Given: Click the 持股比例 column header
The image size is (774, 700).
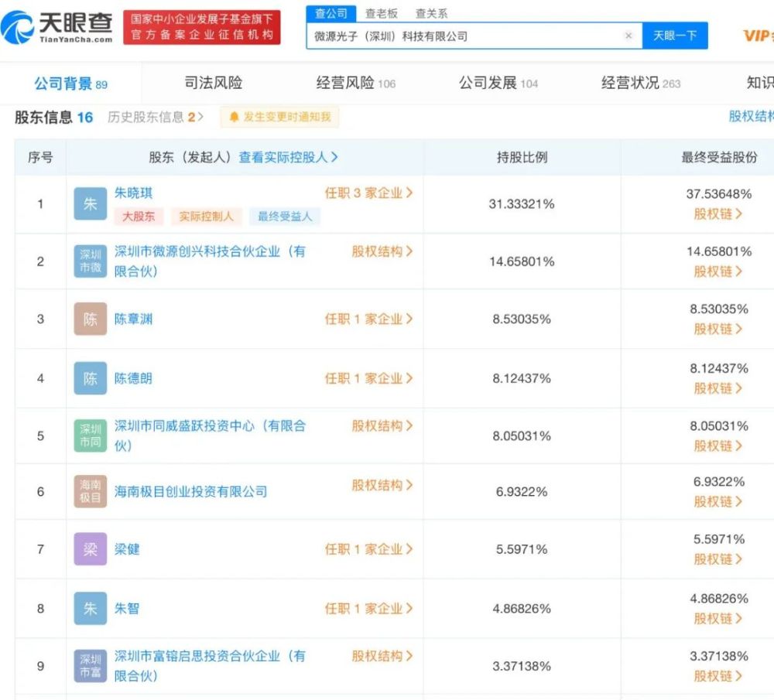Looking at the screenshot, I should 522,157.
